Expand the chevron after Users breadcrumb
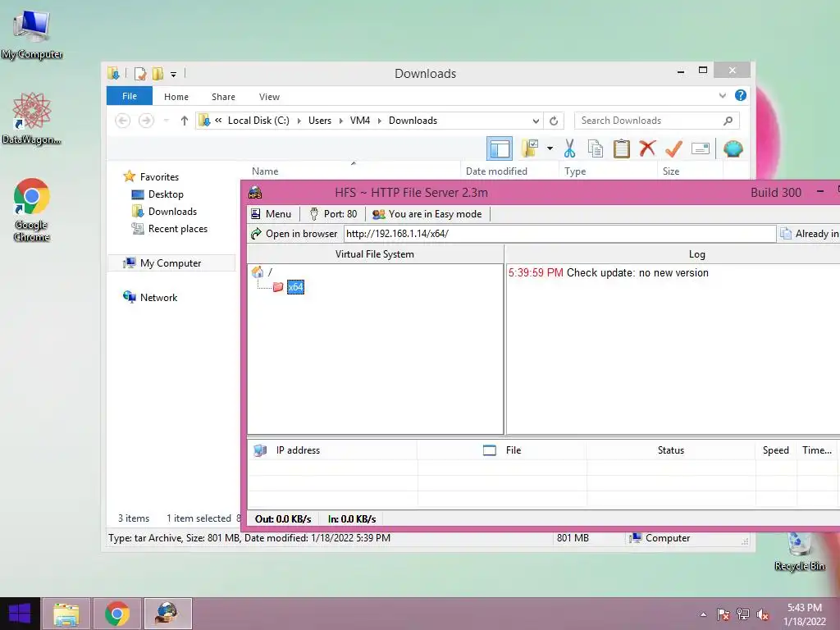840x630 pixels. click(340, 121)
